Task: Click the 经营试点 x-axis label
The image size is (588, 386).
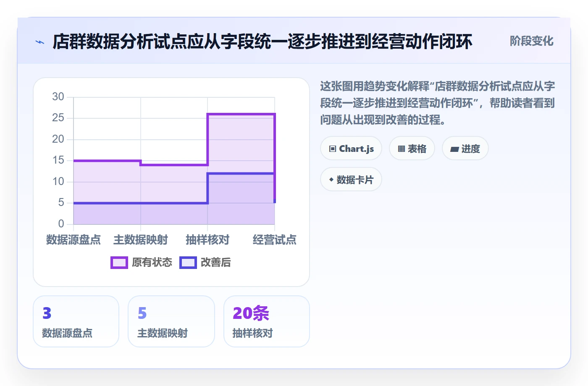Action: [275, 240]
